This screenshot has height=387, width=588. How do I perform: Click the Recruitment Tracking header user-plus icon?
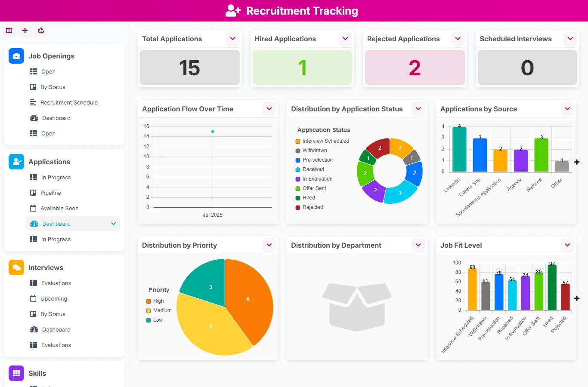[x=233, y=11]
